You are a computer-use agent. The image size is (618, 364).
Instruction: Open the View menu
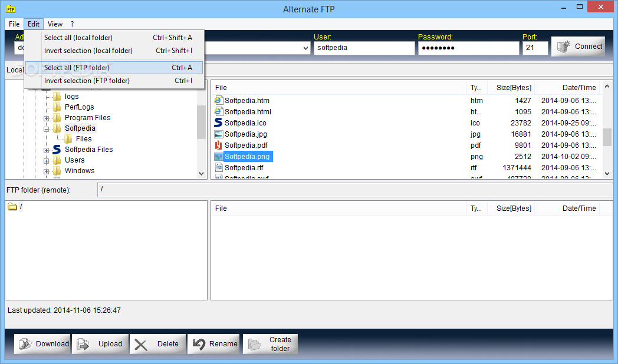(55, 24)
